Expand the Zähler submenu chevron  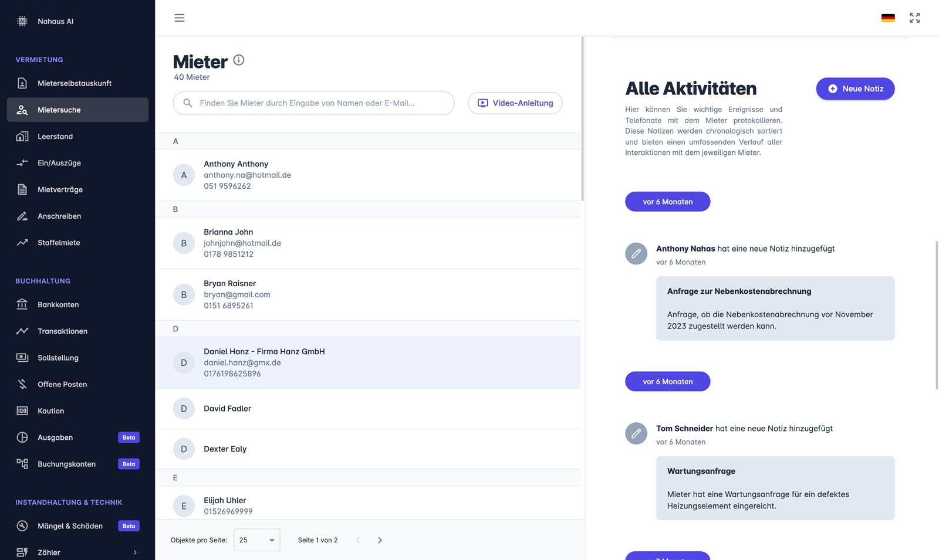tap(135, 552)
